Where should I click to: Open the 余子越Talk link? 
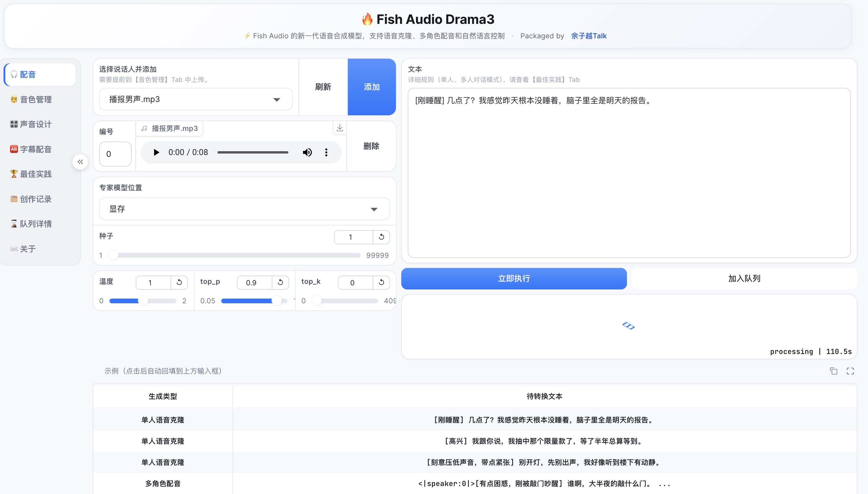(589, 36)
